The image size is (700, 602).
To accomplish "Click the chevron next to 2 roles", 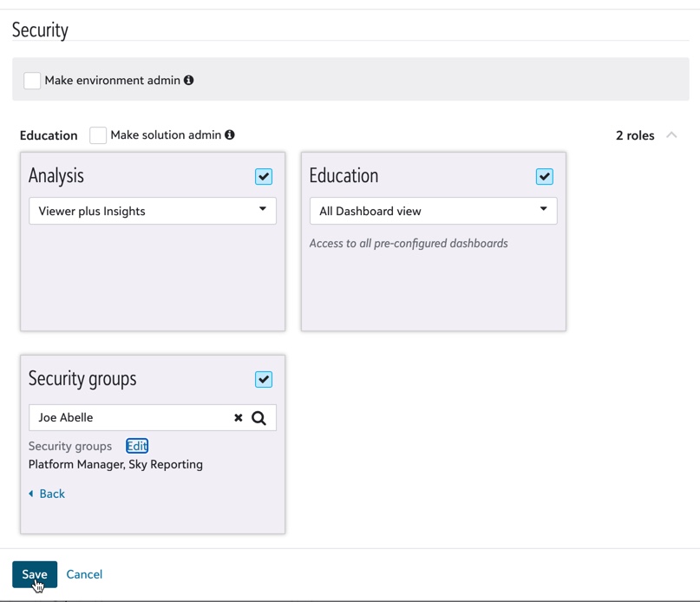I will 671,135.
